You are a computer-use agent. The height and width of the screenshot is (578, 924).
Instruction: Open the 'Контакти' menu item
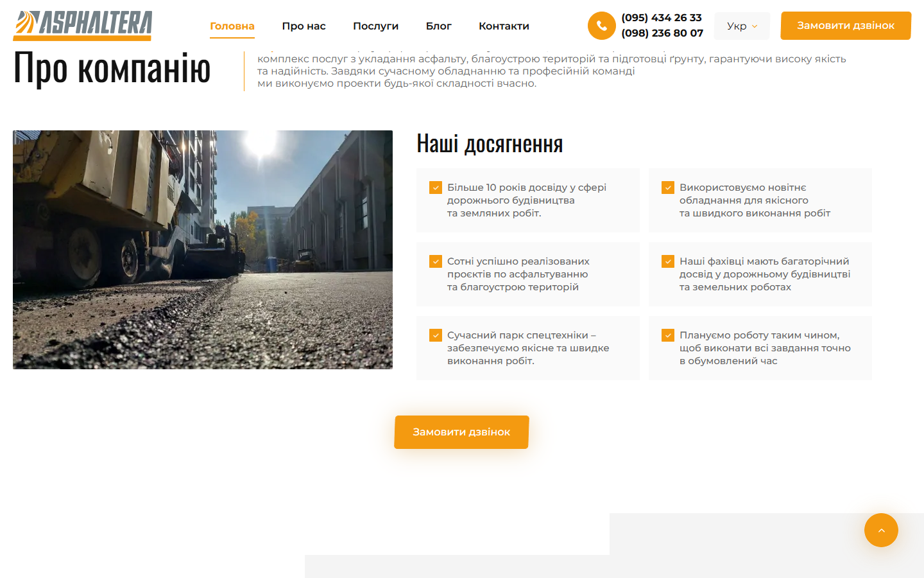504,26
